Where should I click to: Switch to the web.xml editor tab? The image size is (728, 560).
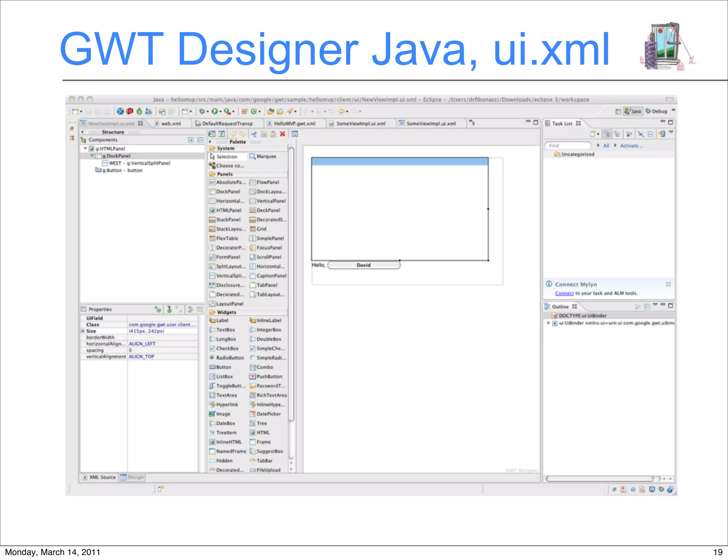[168, 123]
